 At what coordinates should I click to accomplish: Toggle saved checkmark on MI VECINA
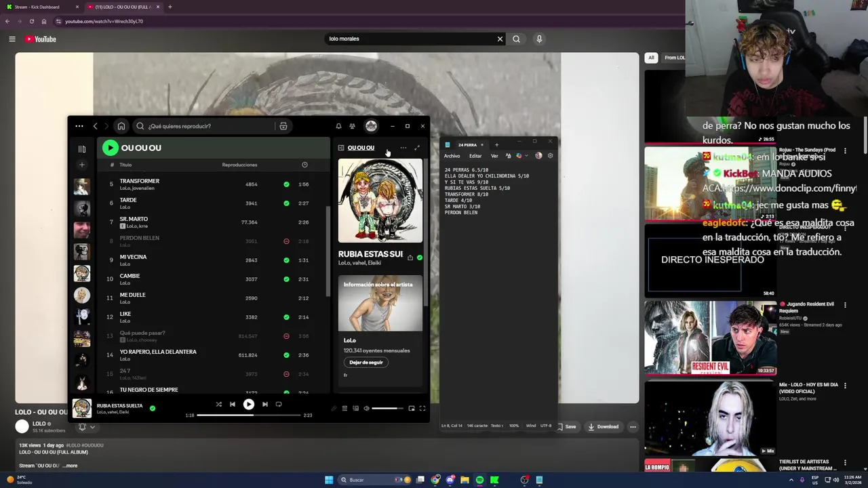[286, 260]
